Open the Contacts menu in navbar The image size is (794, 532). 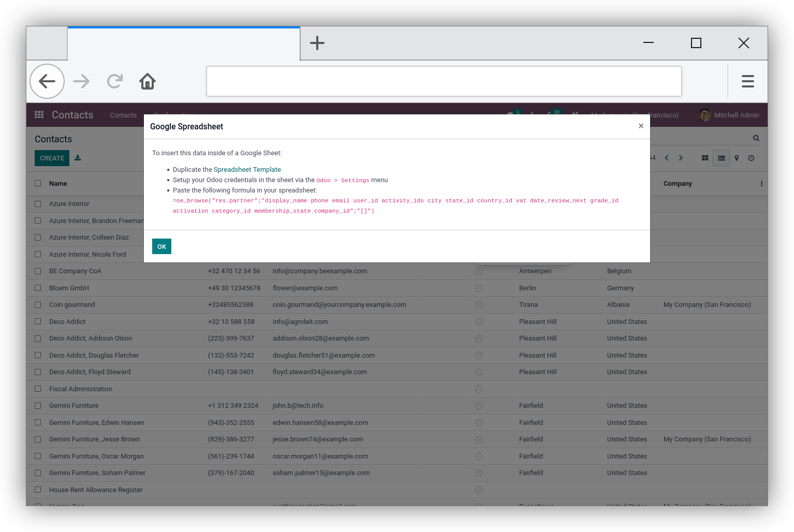pos(123,115)
